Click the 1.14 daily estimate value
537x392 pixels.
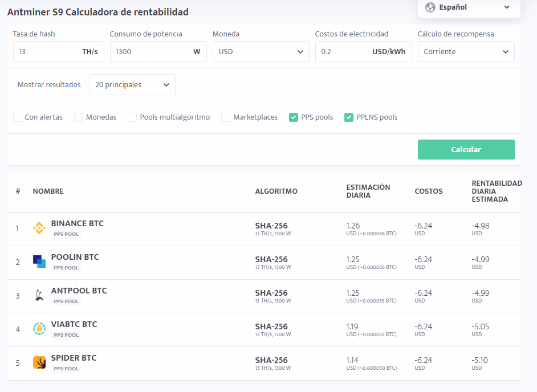coord(352,360)
